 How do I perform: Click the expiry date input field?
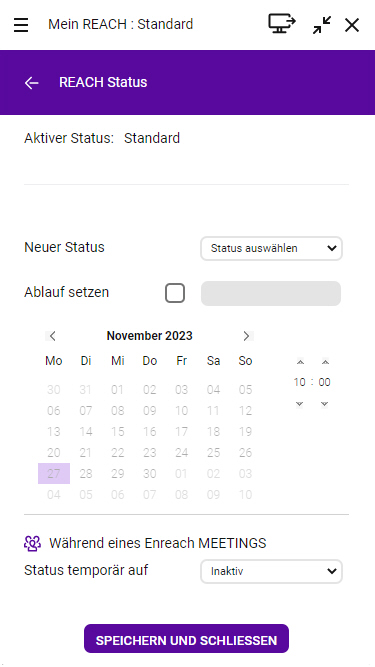tap(271, 294)
